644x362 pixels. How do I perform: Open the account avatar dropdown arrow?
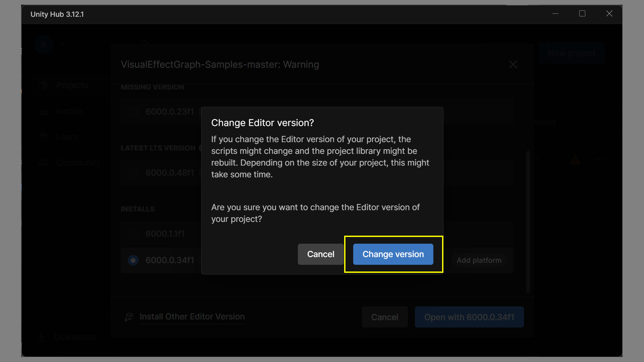coord(62,45)
